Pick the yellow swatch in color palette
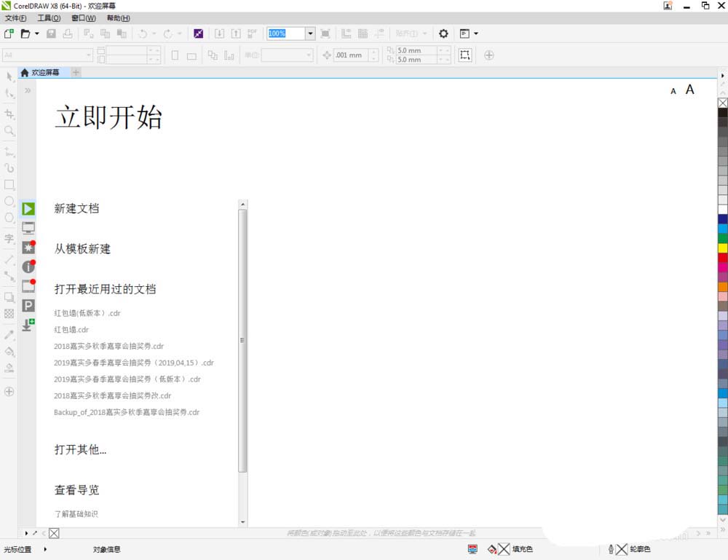 [x=723, y=248]
